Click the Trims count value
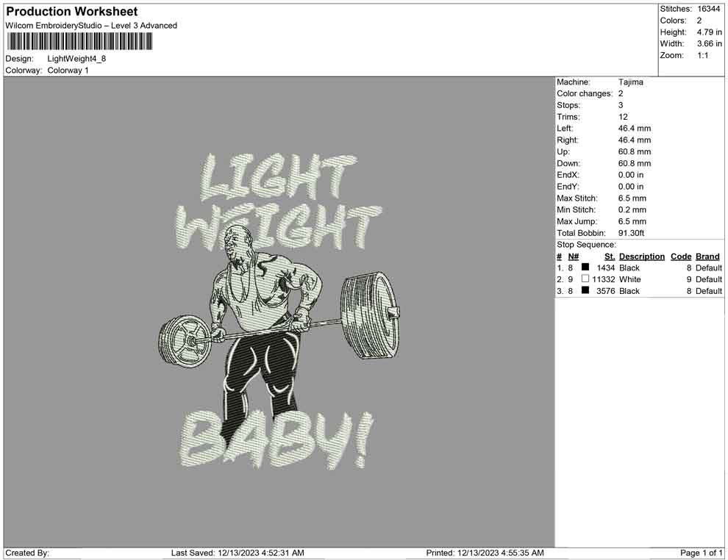 pyautogui.click(x=622, y=116)
